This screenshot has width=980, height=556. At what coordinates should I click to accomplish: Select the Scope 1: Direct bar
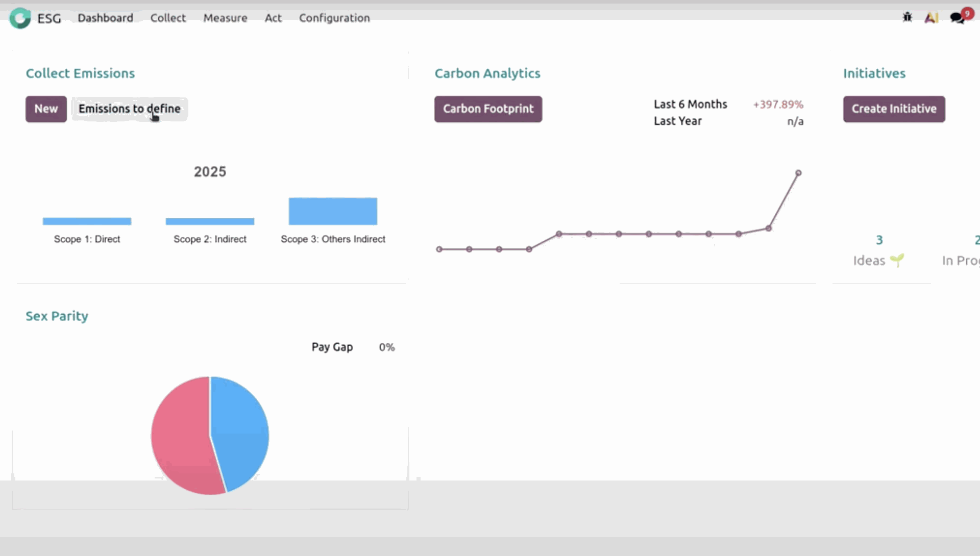pos(87,220)
